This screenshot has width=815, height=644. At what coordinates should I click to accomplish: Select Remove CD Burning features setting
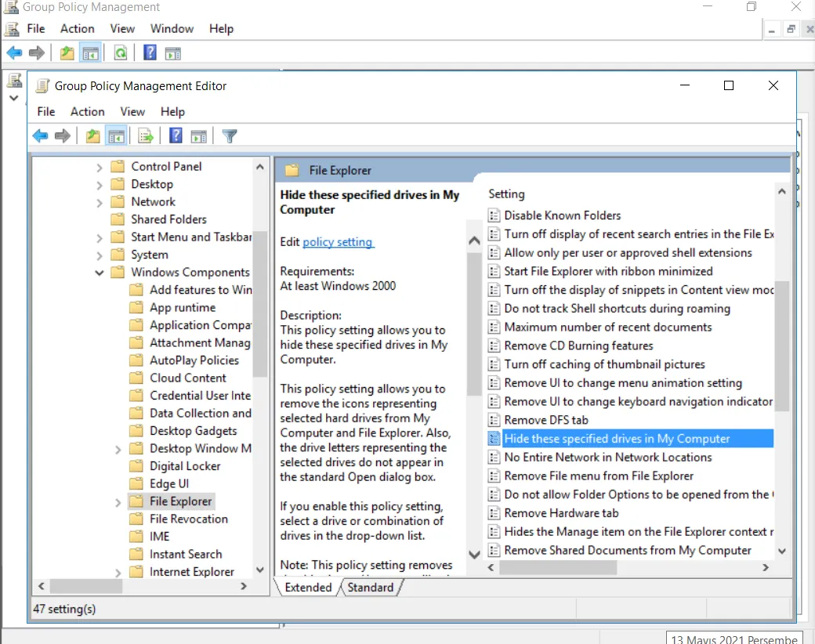point(578,346)
